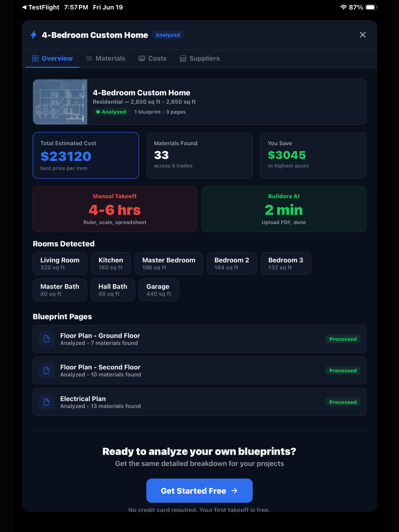
Task: Click the Manual Takeoff 4-6 hrs card
Action: point(115,209)
